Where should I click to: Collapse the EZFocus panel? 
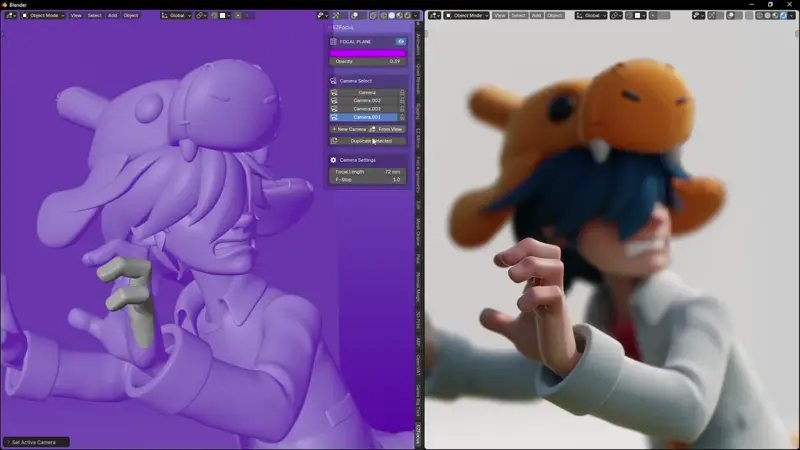pos(330,28)
